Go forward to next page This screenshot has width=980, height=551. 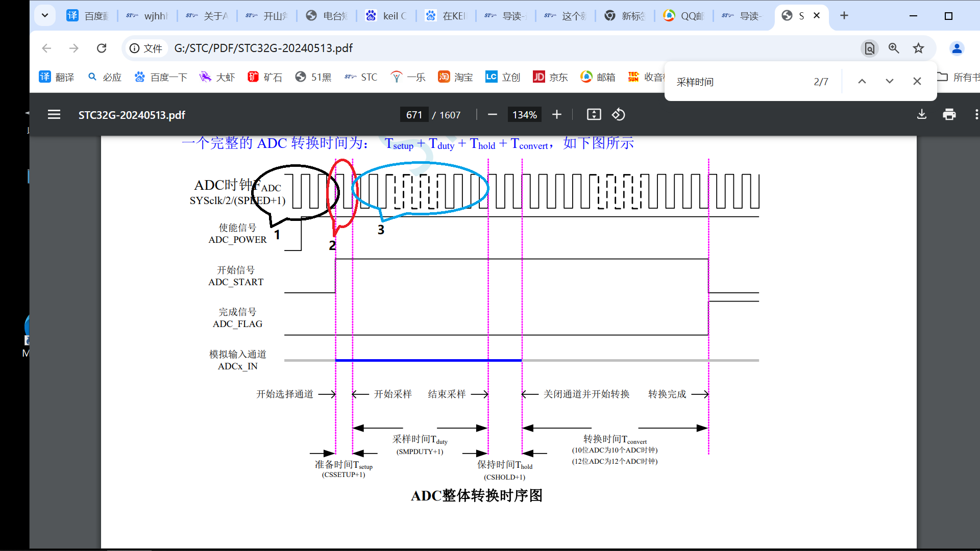click(x=74, y=48)
